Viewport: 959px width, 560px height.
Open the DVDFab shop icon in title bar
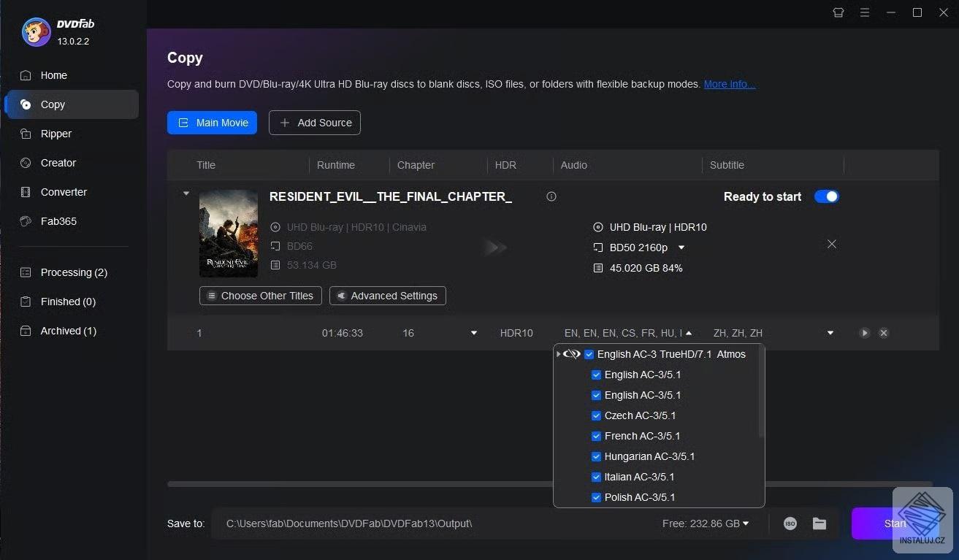[x=838, y=12]
